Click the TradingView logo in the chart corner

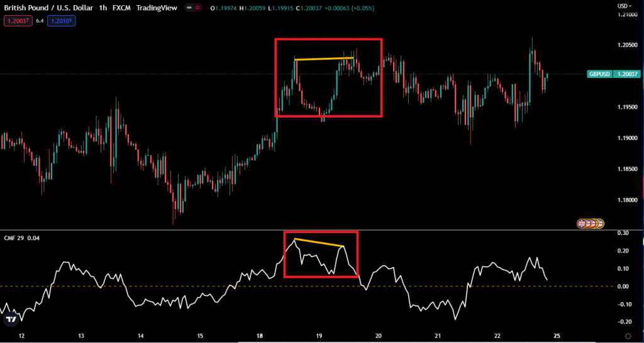11,318
